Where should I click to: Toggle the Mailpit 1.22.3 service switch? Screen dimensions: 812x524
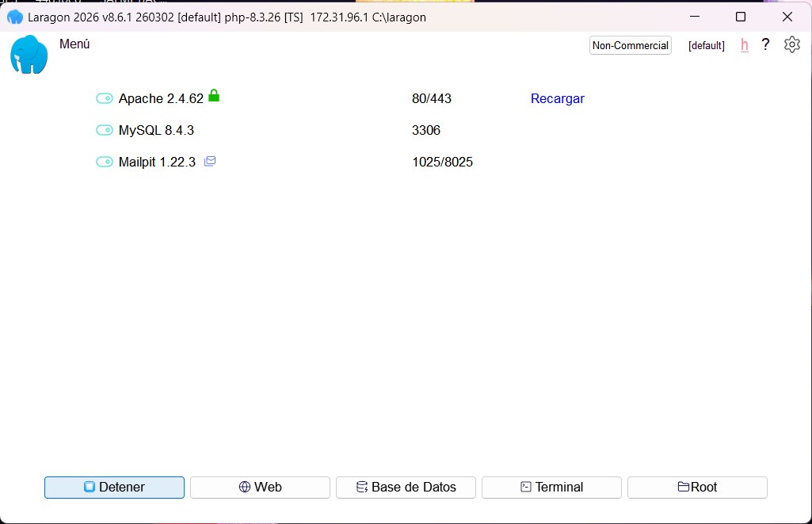click(104, 162)
